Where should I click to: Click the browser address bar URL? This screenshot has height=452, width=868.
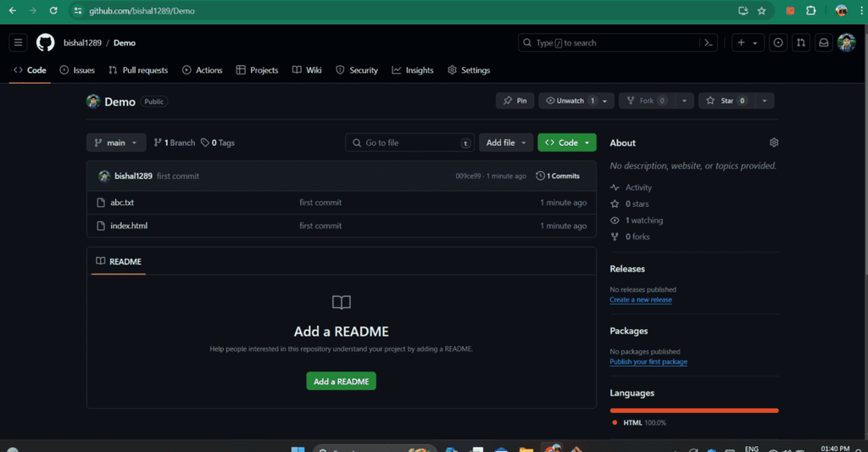(142, 10)
